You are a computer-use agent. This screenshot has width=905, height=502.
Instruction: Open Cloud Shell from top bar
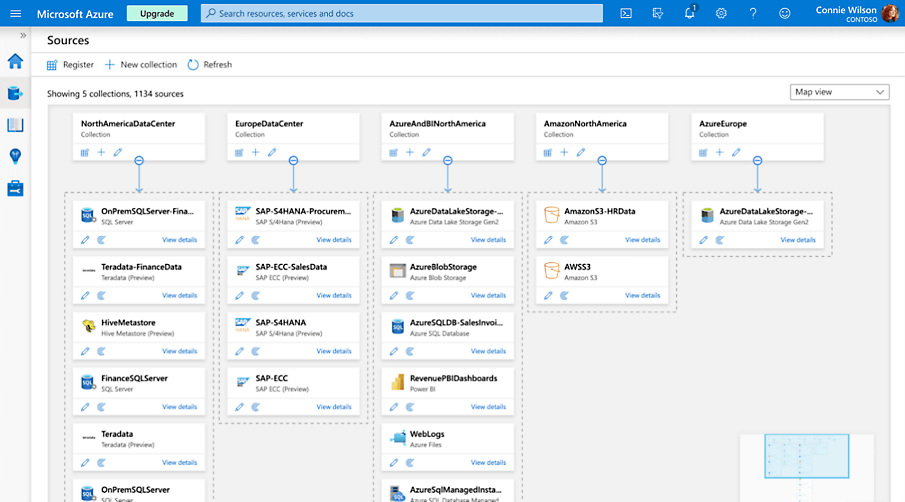click(626, 14)
